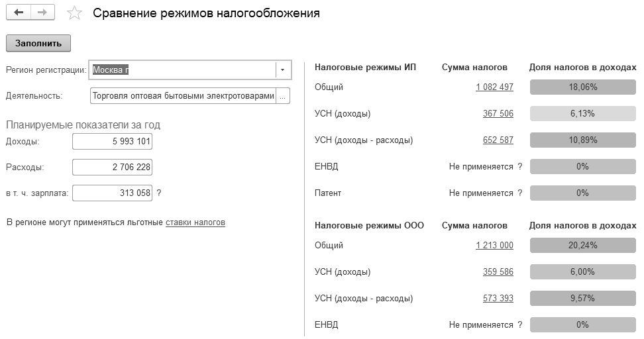Click the 18,06% tax share bar
This screenshot has width=644, height=339.
[582, 87]
